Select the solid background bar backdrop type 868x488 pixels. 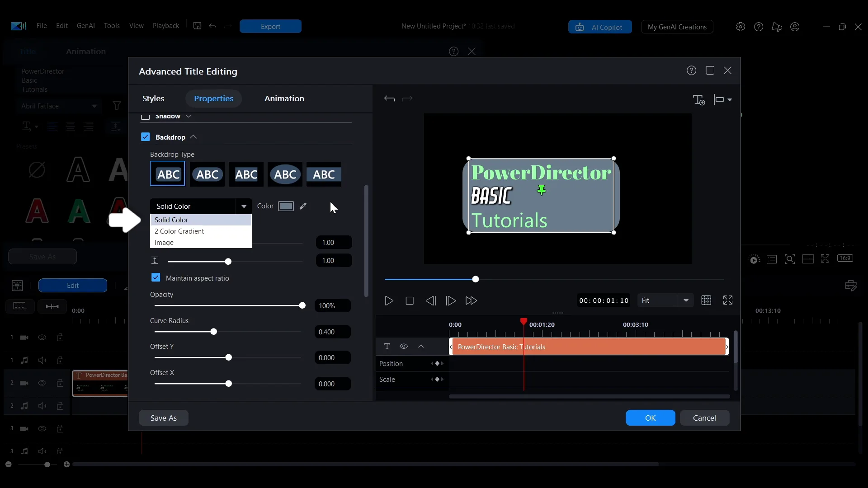click(324, 174)
